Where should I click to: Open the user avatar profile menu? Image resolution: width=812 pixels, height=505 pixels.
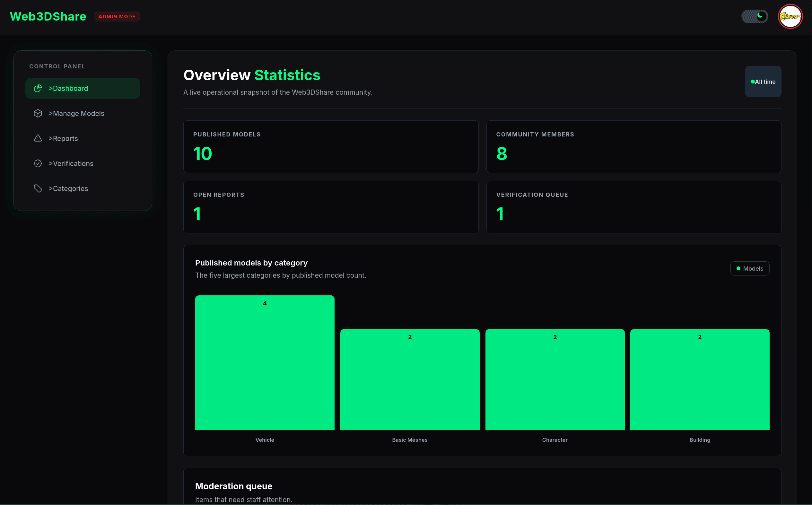pyautogui.click(x=790, y=16)
